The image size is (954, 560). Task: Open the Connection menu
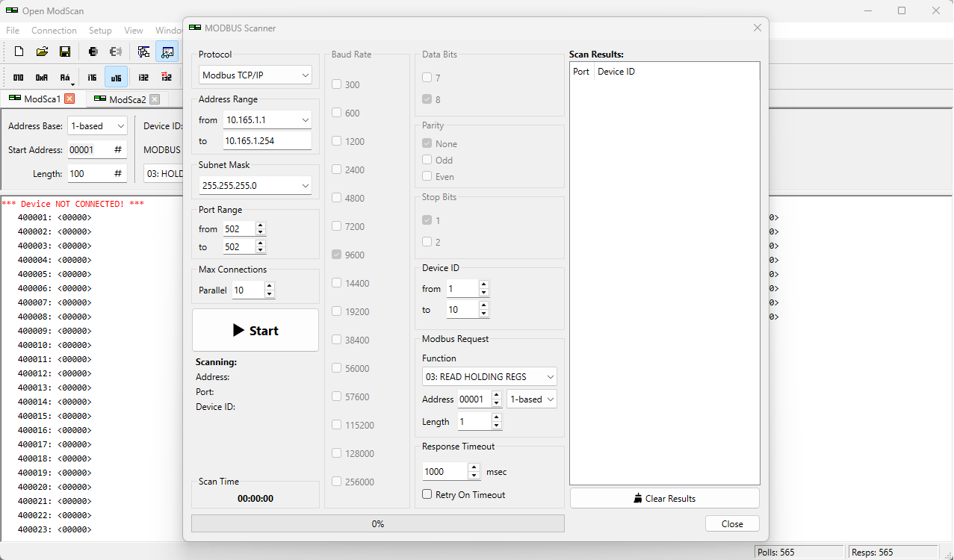point(54,30)
